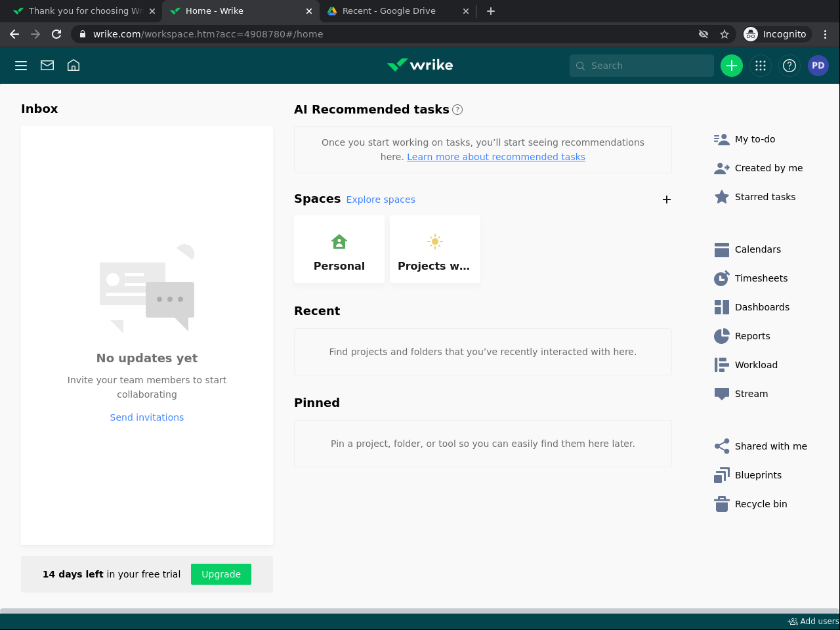Open the Starred tasks label
This screenshot has height=630, width=840.
pyautogui.click(x=765, y=197)
